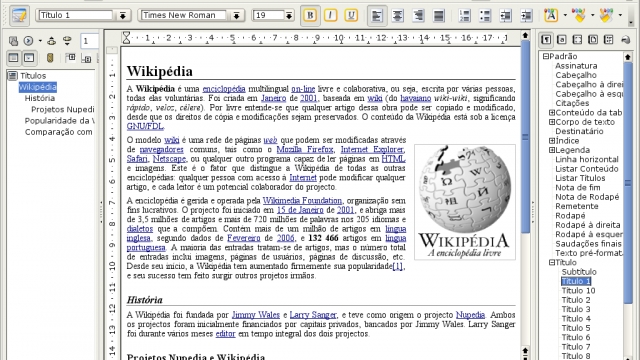Image resolution: width=640 pixels, height=360 pixels.
Task: Click the font size field showing 19
Action: 268,16
